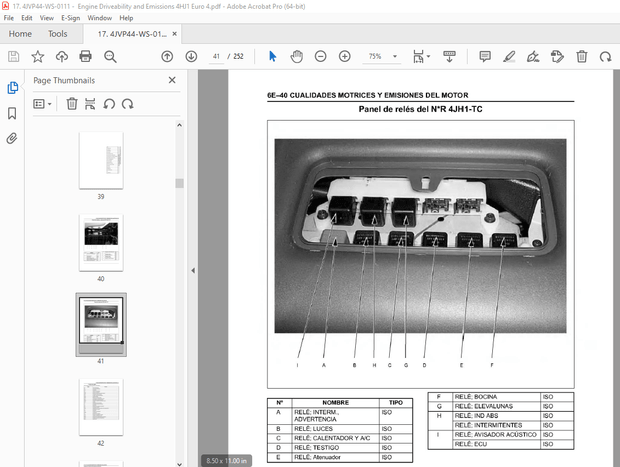The image size is (620, 467).
Task: Open the zoom level dropdown arrow
Action: coord(395,57)
